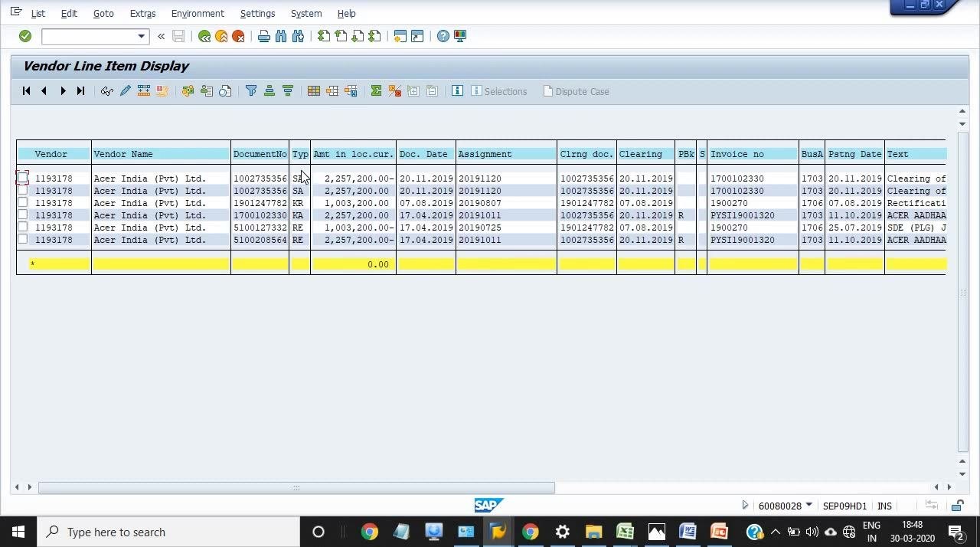Click the green Back arrow icon
Screen dimensions: 980x547
pyautogui.click(x=204, y=36)
